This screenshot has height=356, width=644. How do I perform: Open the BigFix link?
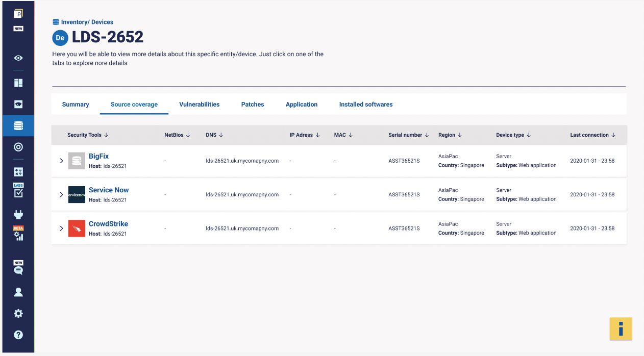tap(98, 156)
